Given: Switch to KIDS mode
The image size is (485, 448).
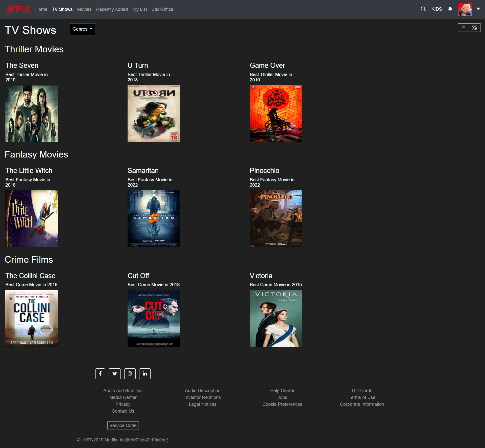Looking at the screenshot, I should click(437, 9).
